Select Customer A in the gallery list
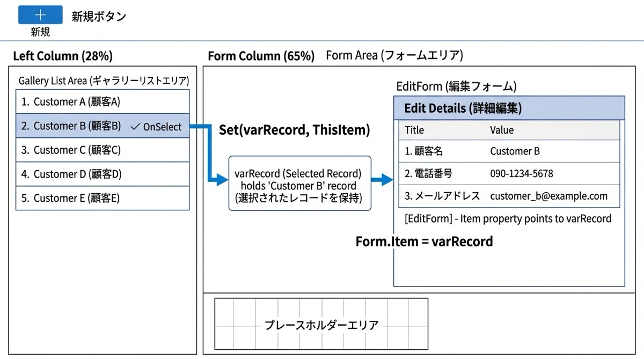 pyautogui.click(x=103, y=102)
